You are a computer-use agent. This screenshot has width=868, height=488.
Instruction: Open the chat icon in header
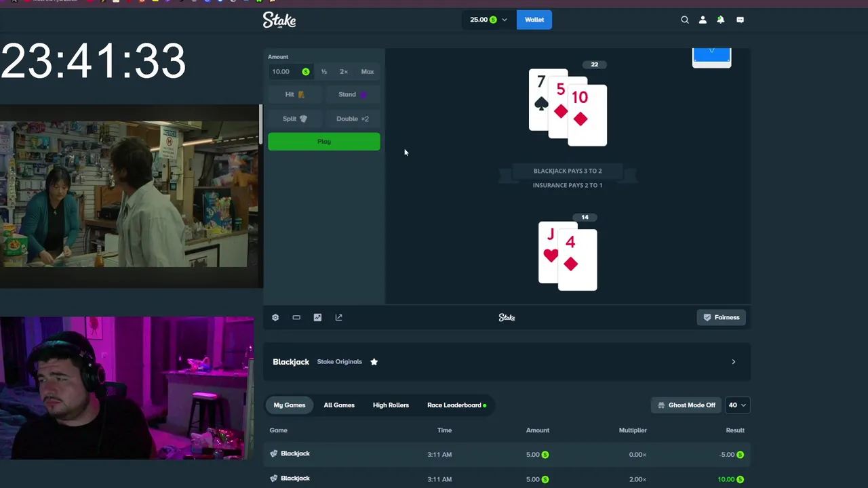(x=740, y=20)
